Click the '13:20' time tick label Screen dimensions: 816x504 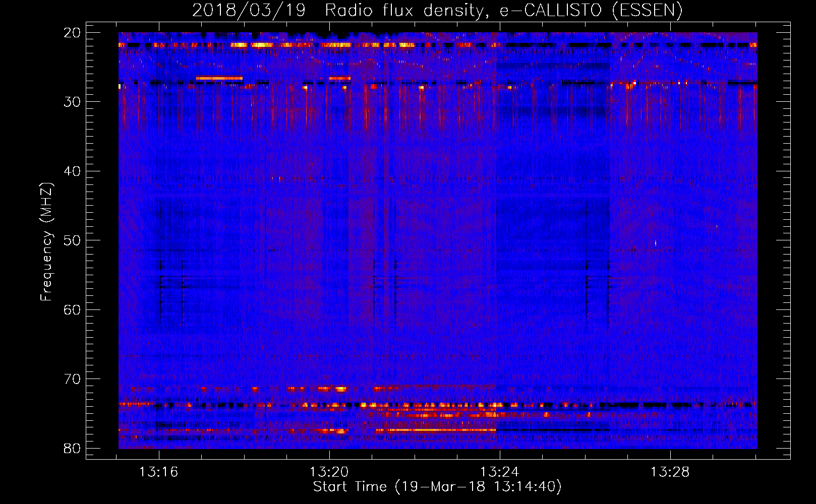click(x=329, y=472)
